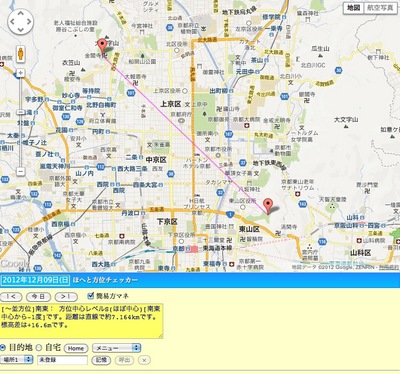Click the 未登録 text field
Viewport: 400px width, 374px height.
coord(63,360)
